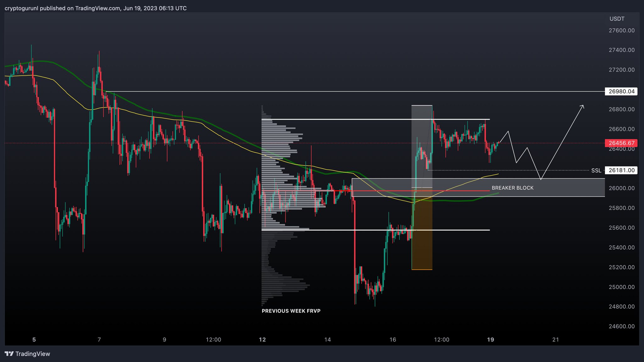This screenshot has width=644, height=362.
Task: Click the TradingView logo at bottom left
Action: [27, 354]
